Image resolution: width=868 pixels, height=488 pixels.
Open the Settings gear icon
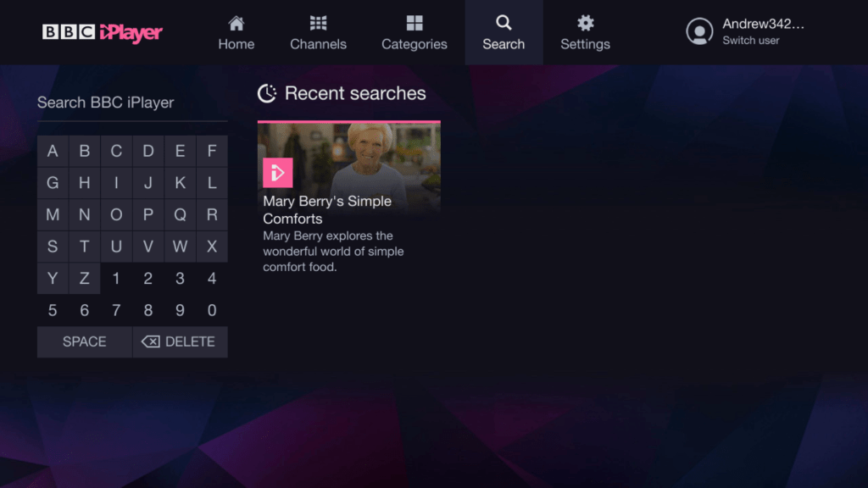585,23
